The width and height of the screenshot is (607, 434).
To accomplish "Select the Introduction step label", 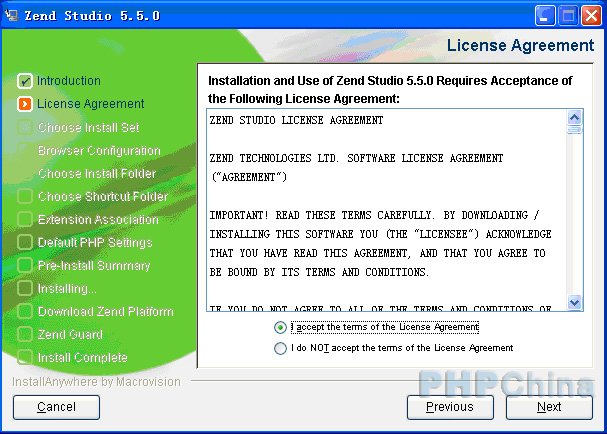I will tap(69, 81).
